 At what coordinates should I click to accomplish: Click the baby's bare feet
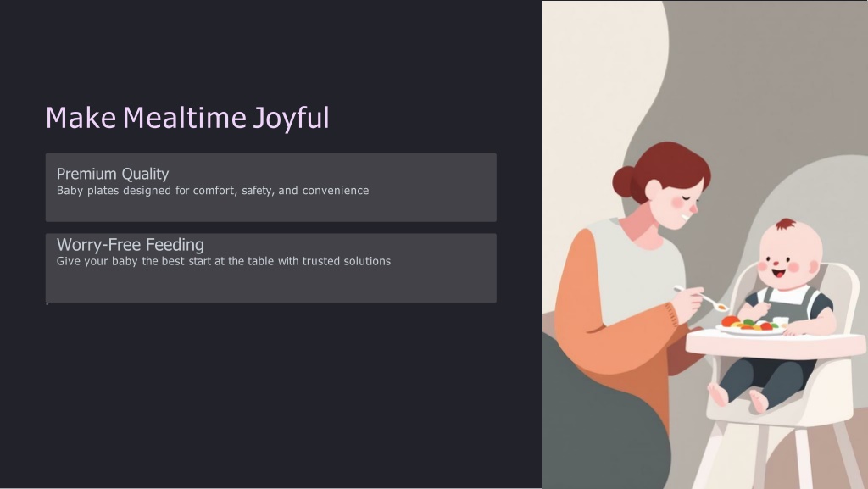pos(736,396)
